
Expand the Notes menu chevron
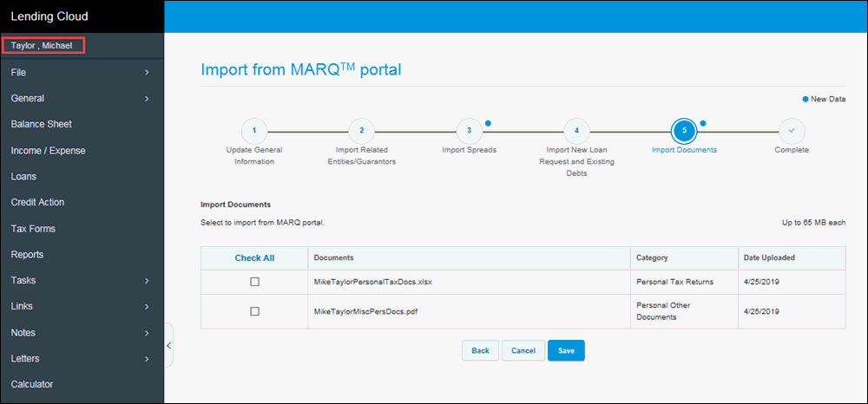[x=147, y=333]
